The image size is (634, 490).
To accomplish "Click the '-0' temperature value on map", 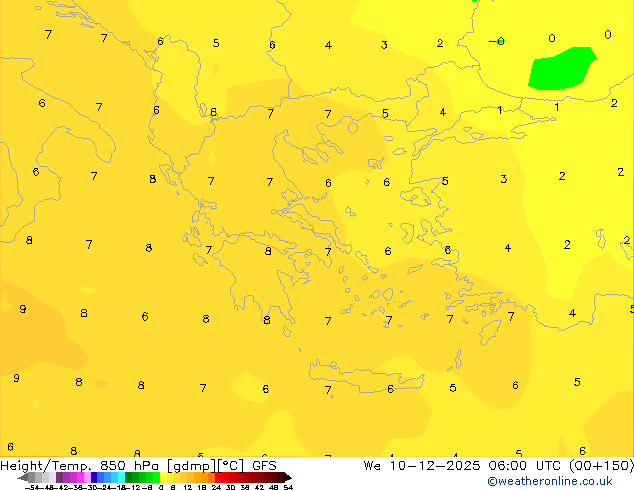I will (497, 41).
